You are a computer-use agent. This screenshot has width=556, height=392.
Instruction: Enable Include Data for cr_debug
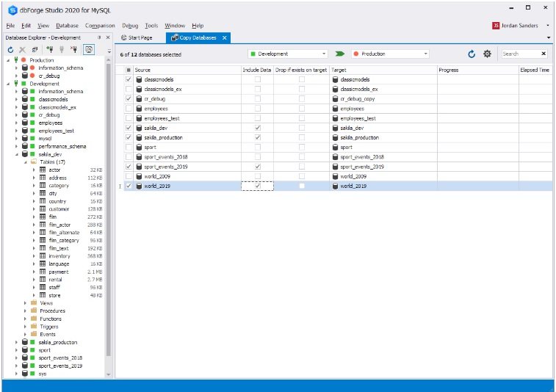257,98
